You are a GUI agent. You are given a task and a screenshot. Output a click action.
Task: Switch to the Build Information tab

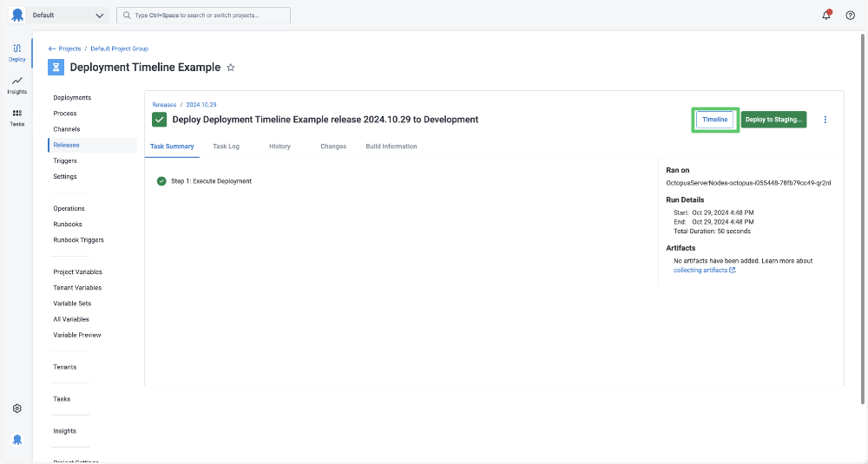click(391, 147)
